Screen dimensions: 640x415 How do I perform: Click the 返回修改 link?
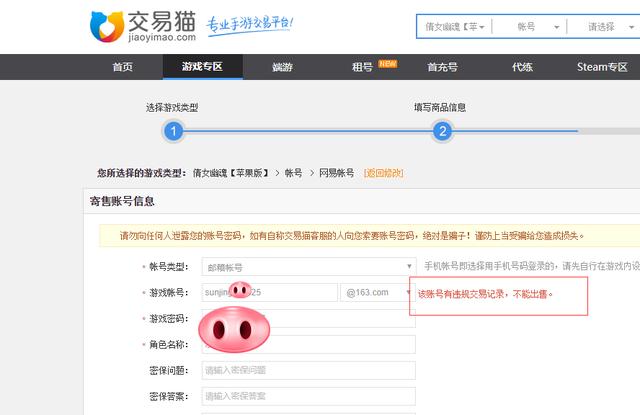383,173
